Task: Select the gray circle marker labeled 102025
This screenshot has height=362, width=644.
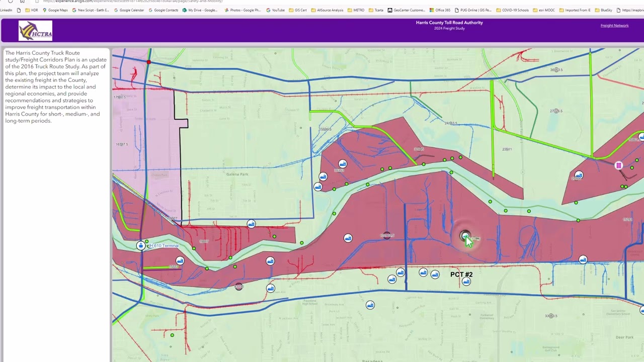Action: click(x=386, y=235)
